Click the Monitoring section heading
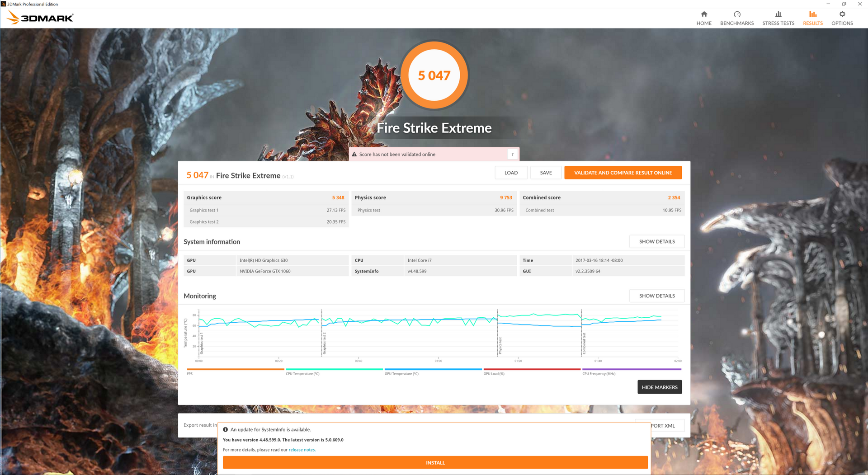 tap(200, 296)
